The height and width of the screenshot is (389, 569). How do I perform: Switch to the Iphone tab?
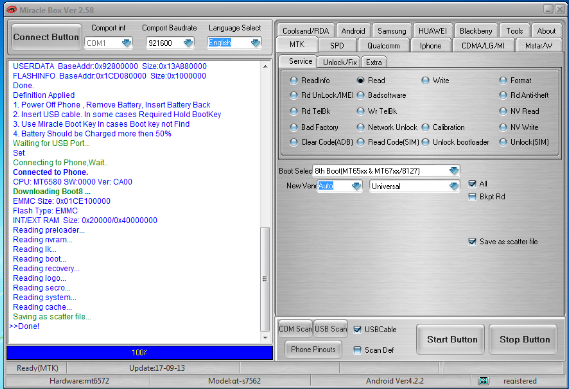(x=430, y=45)
